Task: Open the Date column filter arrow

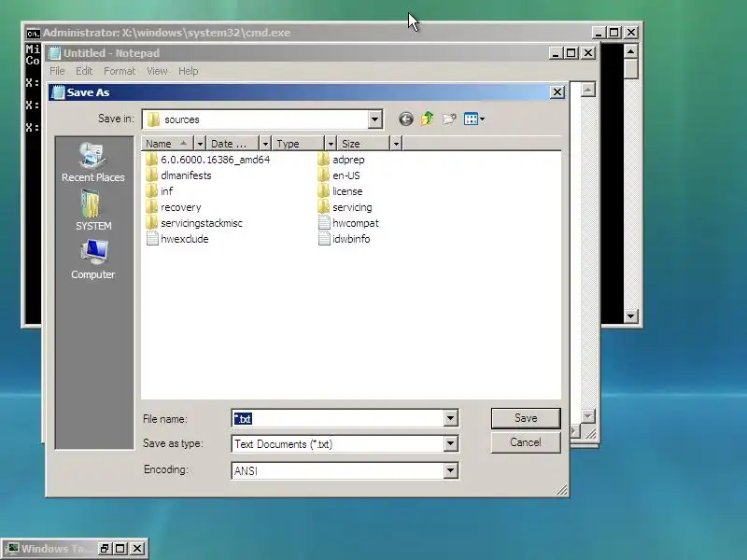Action: pyautogui.click(x=265, y=144)
